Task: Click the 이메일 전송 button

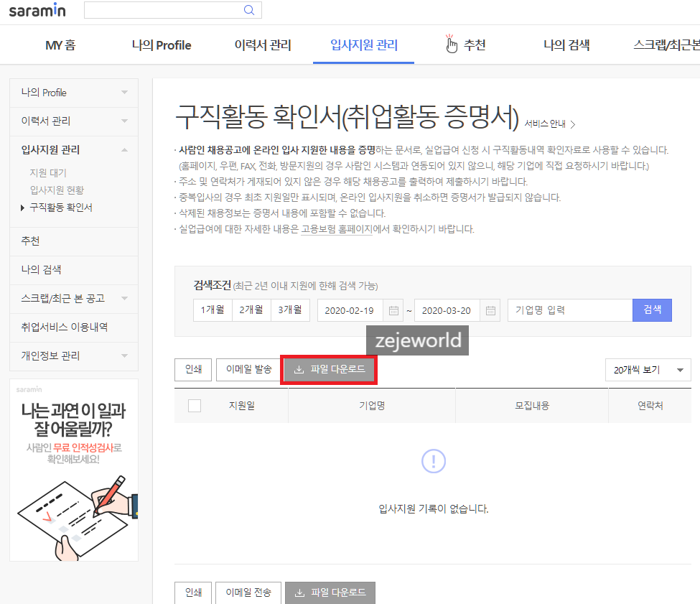Action: coord(248,593)
